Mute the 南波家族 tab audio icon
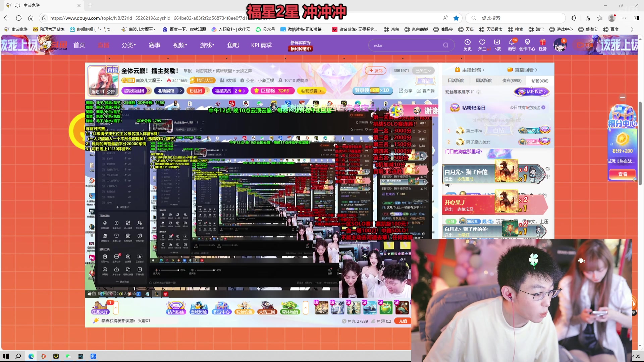 click(17, 5)
